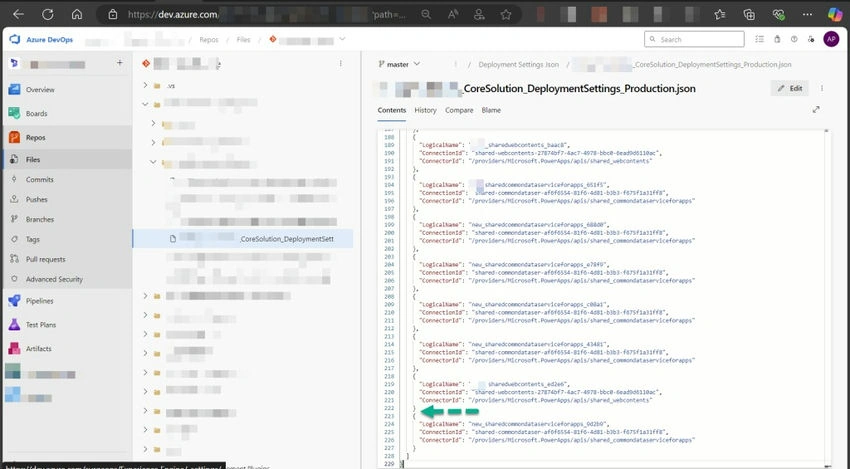Focus the Search box in the header

pyautogui.click(x=694, y=39)
